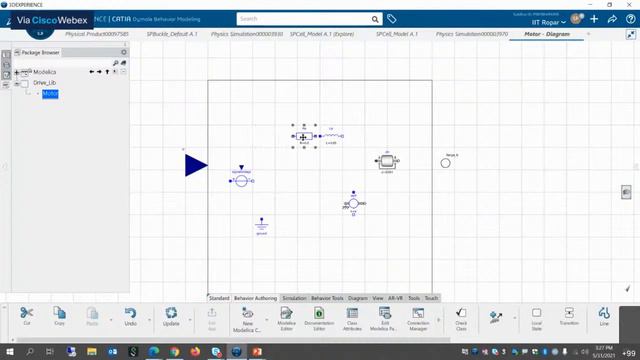Viewport: 640px width, 360px height.
Task: Open New Modelica Class dropdown arrow
Action: [x=267, y=320]
